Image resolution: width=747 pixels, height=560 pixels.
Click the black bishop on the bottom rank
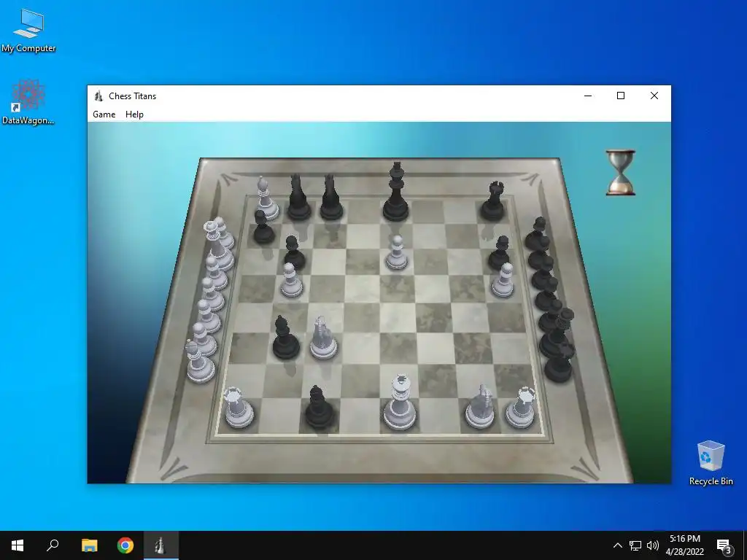319,407
